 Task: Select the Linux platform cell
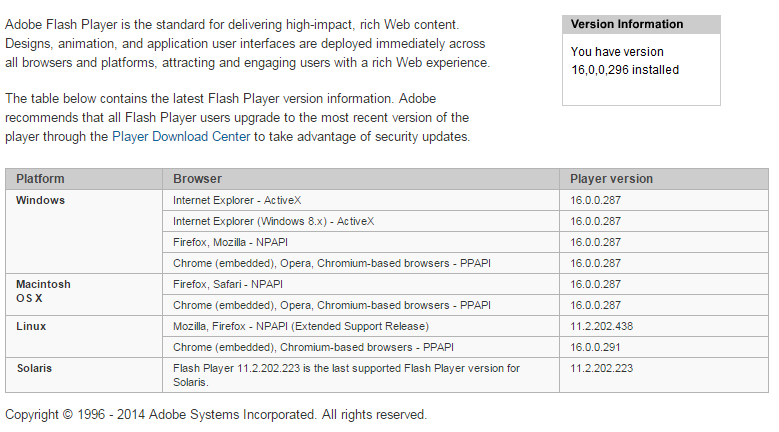[x=84, y=337]
